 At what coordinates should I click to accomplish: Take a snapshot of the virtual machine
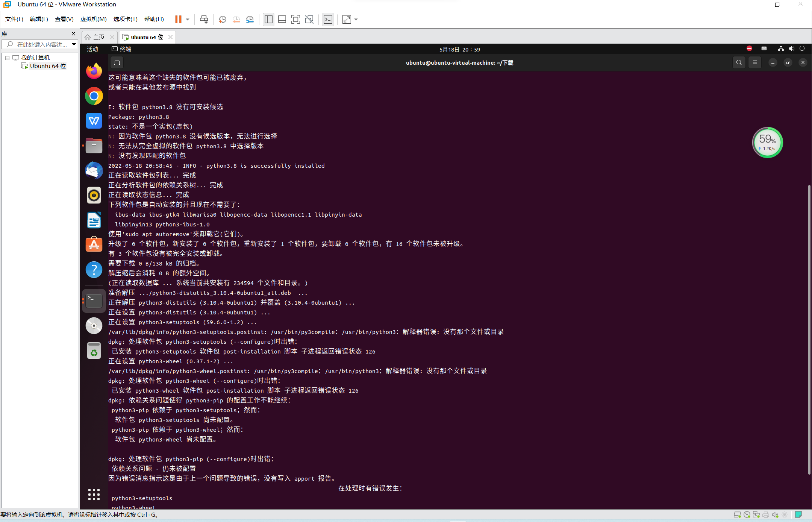[x=223, y=19]
